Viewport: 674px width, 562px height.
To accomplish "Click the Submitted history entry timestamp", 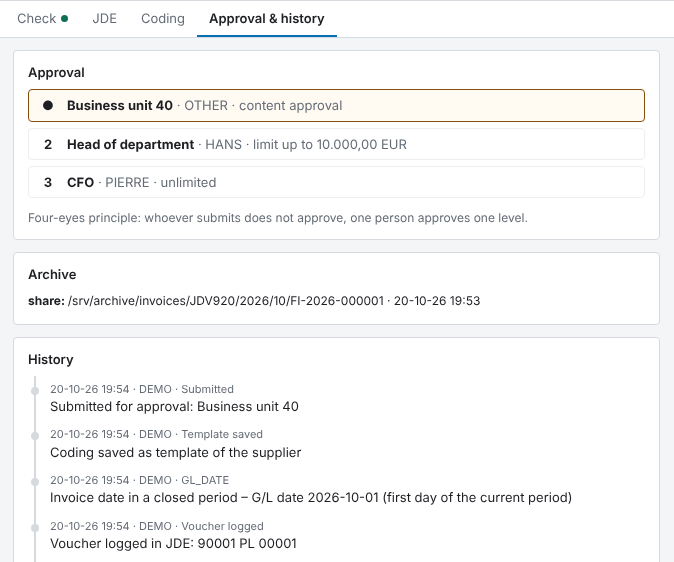I will [89, 389].
